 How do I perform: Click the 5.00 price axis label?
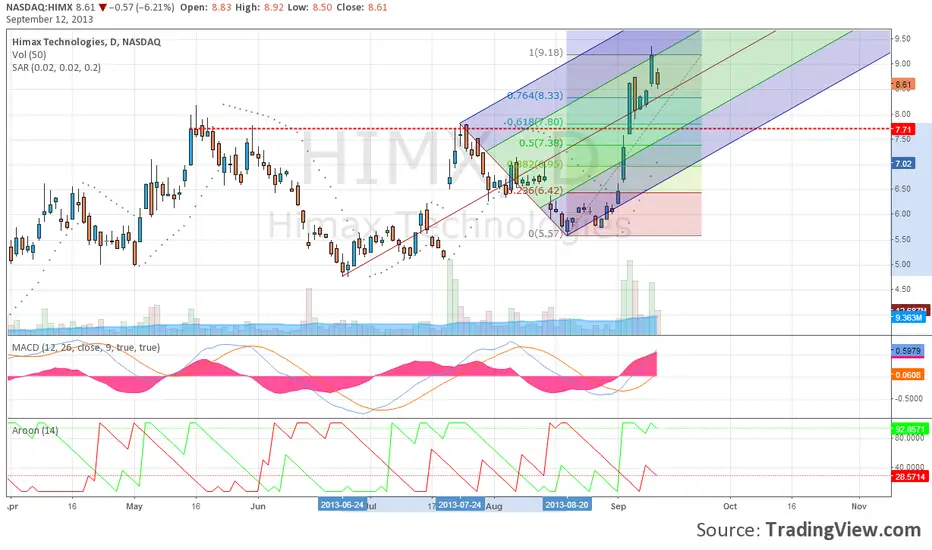[902, 265]
